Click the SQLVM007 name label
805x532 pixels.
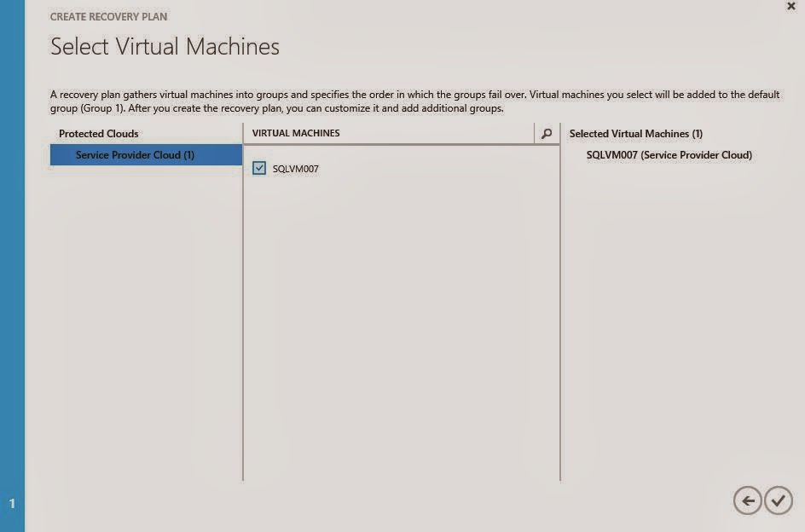click(x=294, y=170)
